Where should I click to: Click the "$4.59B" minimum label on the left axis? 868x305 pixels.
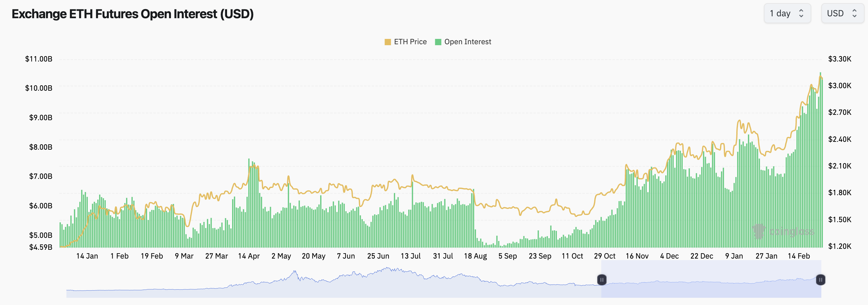click(41, 247)
